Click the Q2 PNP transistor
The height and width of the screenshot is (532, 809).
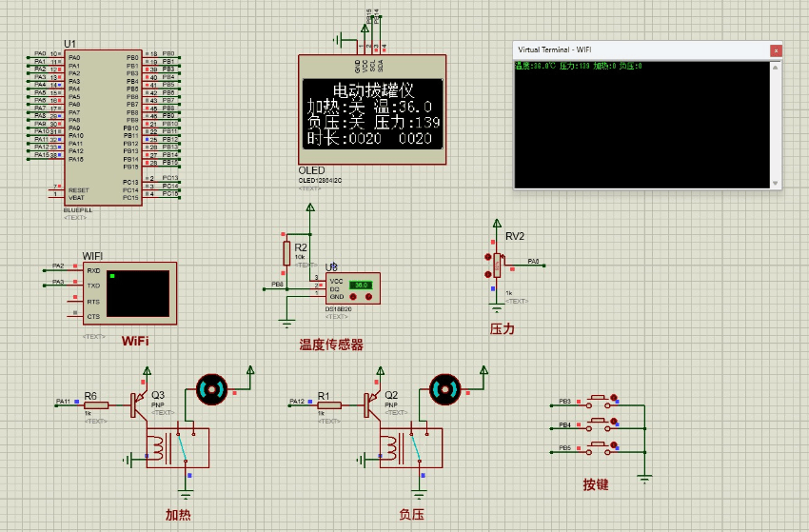(372, 404)
